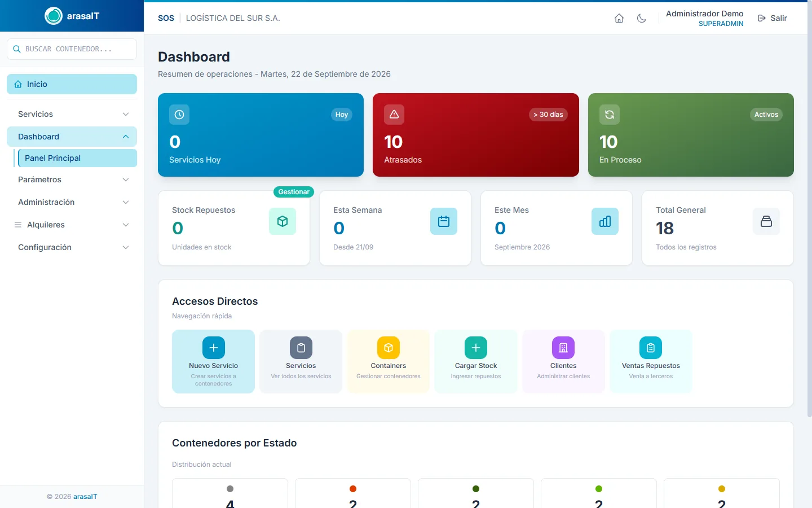
Task: Click the Activos badge on the green card
Action: 766,115
